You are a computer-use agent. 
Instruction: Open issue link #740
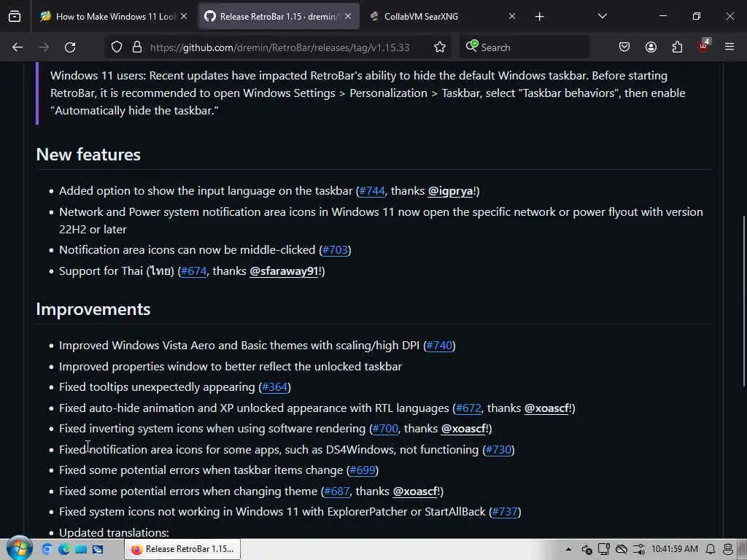[x=439, y=345]
